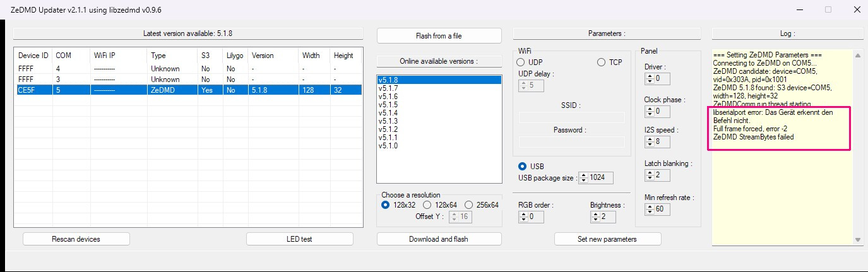Screen dimensions: 868x272
Task: Click the Latch blanking stepper field
Action: (x=657, y=175)
